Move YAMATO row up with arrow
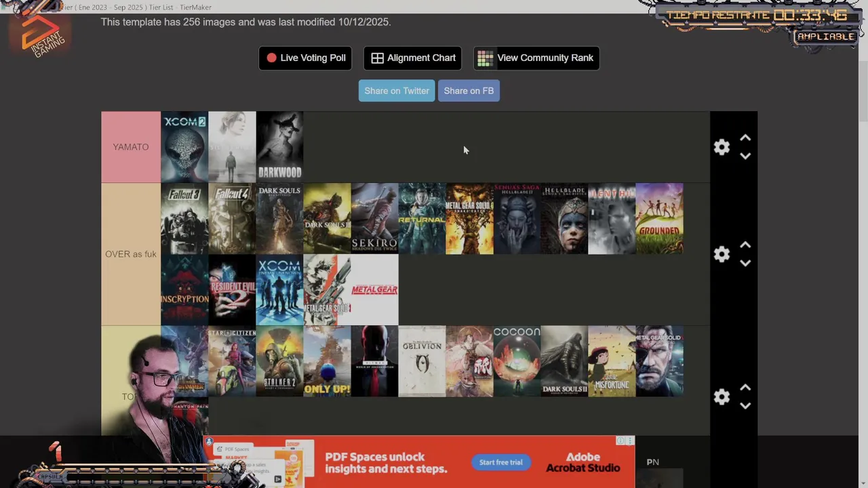Image resolution: width=868 pixels, height=488 pixels. [745, 138]
